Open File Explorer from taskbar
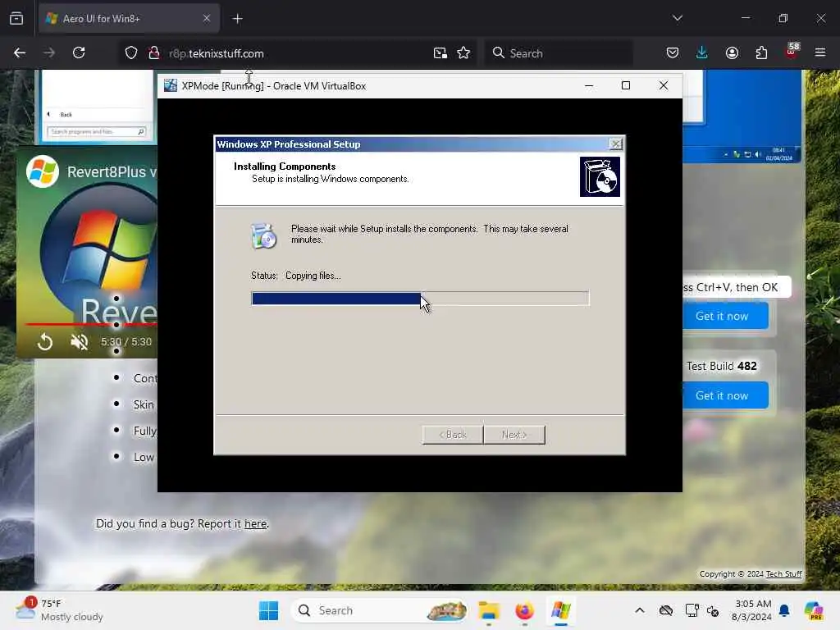This screenshot has width=840, height=630. pos(489,610)
